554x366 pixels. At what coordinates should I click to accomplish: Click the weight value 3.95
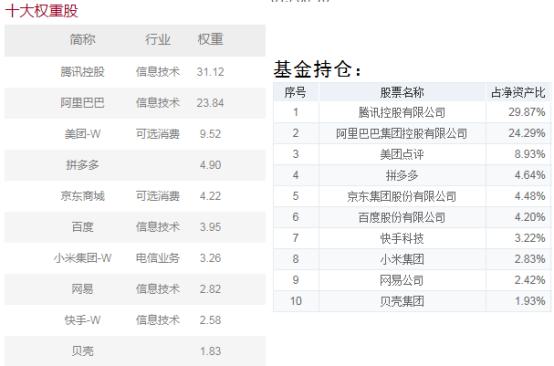[210, 227]
